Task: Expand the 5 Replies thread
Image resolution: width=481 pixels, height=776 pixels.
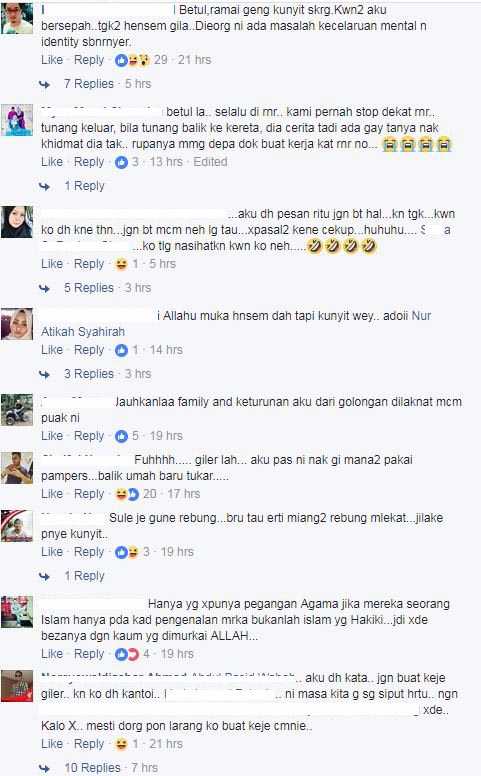Action: 89,288
